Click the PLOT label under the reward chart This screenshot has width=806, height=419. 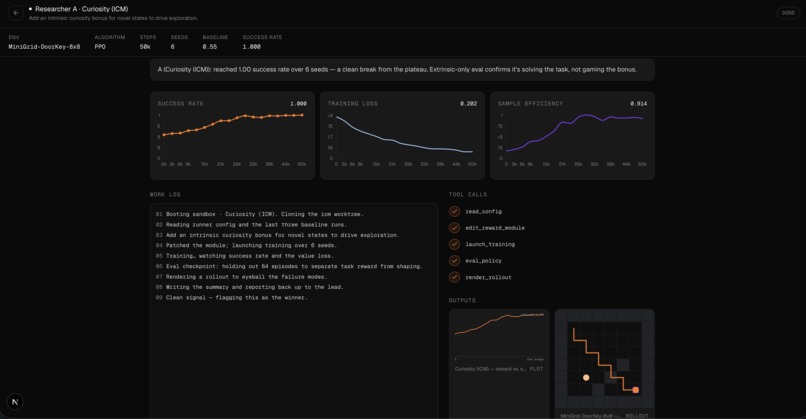536,369
